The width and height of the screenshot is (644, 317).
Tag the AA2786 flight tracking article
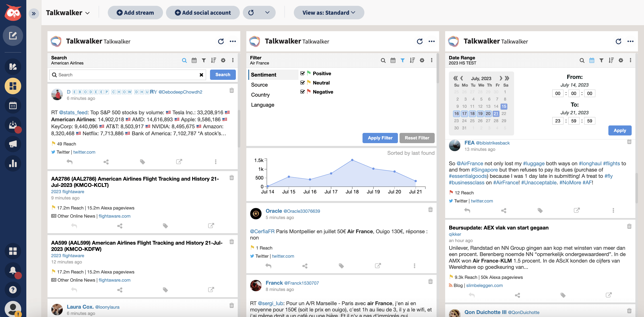(x=165, y=226)
